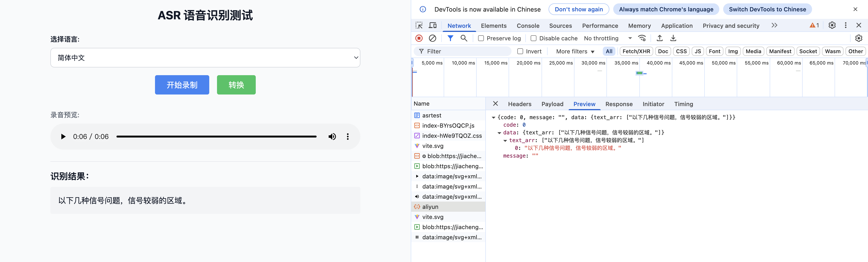Click the import HAR file icon
The width and height of the screenshot is (868, 262).
[x=659, y=38]
